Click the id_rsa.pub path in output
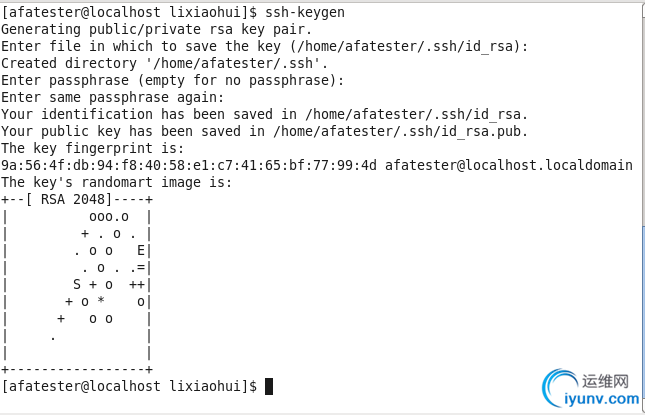This screenshot has height=415, width=645. click(400, 131)
